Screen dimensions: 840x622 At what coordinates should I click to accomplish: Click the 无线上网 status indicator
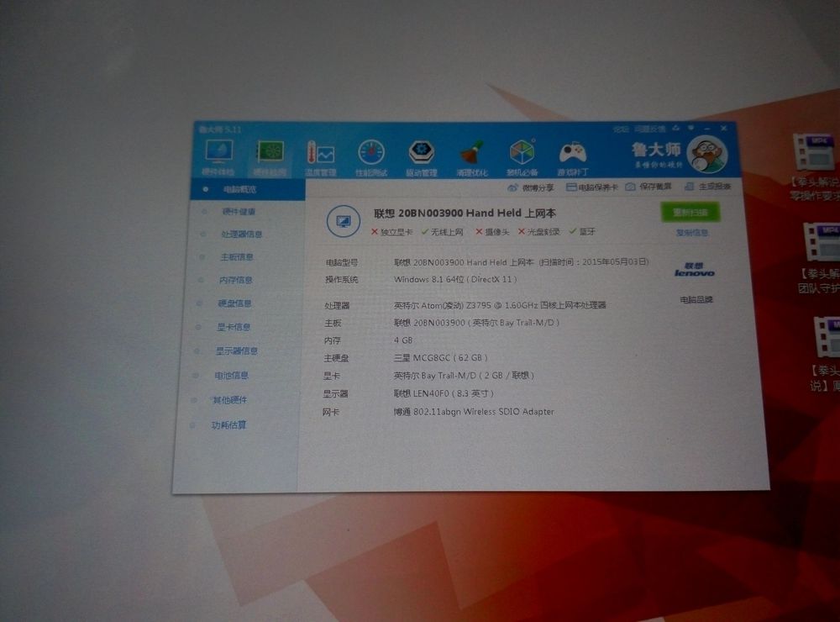tap(442, 232)
